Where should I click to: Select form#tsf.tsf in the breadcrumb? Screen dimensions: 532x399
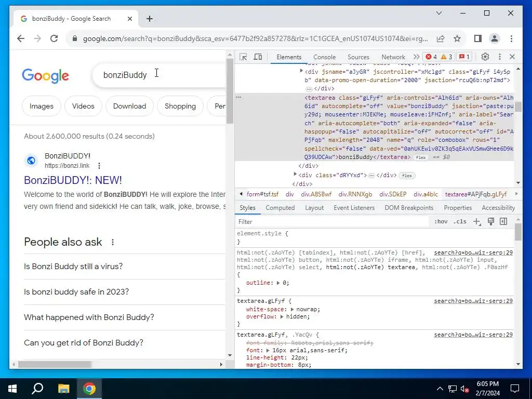coord(262,194)
